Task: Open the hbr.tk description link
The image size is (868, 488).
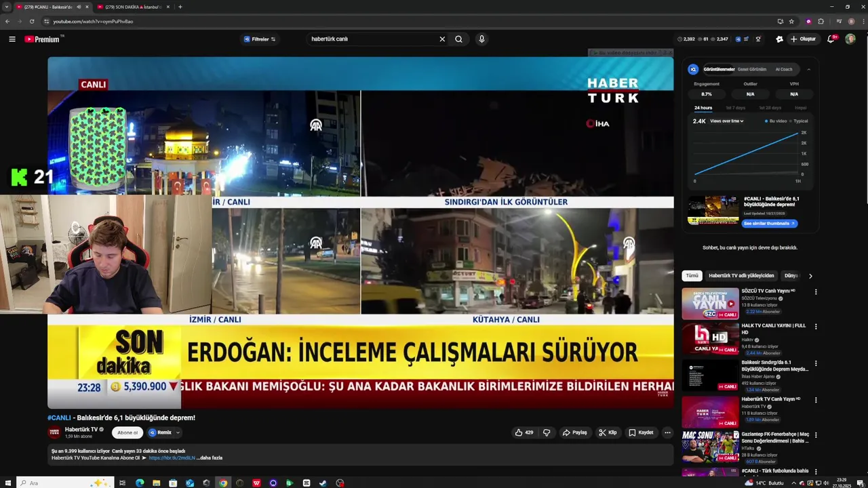Action: [172, 458]
